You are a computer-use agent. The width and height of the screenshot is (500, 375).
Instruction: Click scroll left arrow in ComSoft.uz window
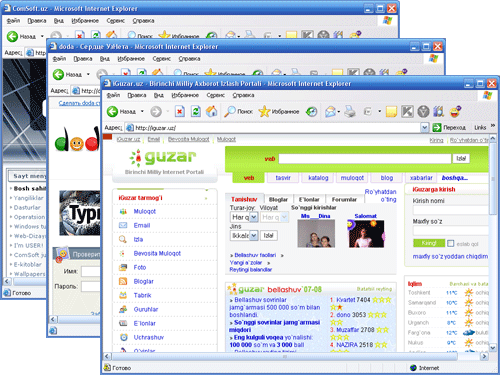7,282
